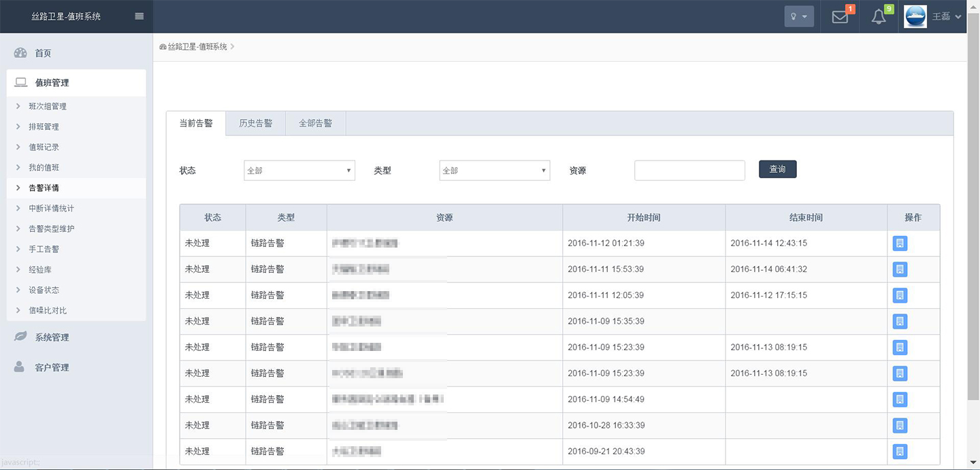Image resolution: width=980 pixels, height=470 pixels.
Task: Click the 查询 search button
Action: [x=777, y=169]
